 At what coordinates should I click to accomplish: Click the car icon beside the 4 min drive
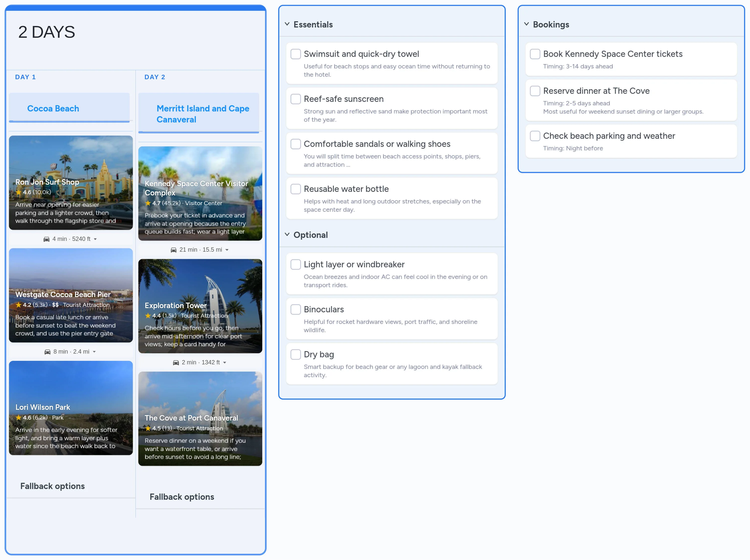click(46, 239)
